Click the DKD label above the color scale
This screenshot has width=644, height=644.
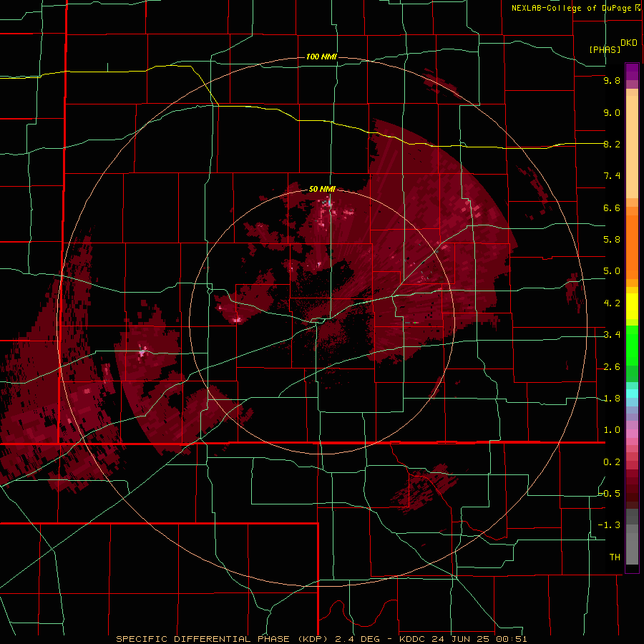click(x=629, y=43)
